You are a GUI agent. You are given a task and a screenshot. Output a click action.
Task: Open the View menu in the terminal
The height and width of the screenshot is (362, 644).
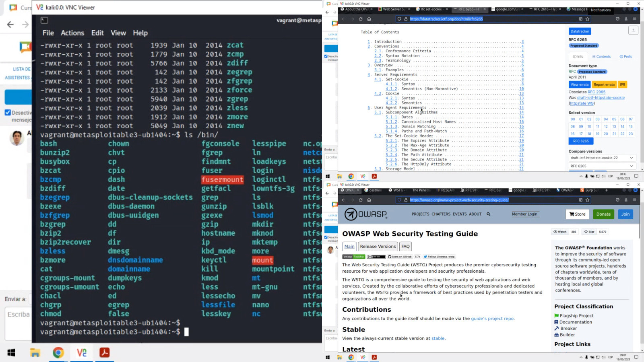(118, 33)
